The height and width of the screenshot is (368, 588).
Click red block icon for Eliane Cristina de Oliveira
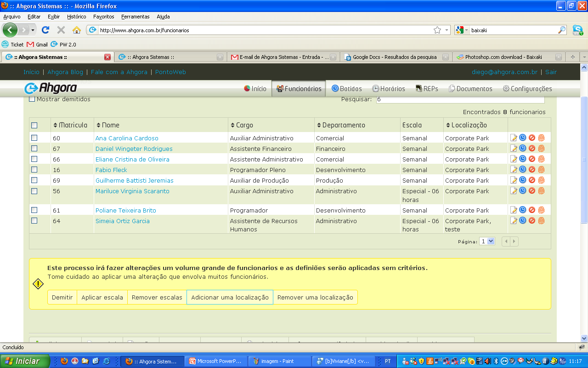coord(532,159)
